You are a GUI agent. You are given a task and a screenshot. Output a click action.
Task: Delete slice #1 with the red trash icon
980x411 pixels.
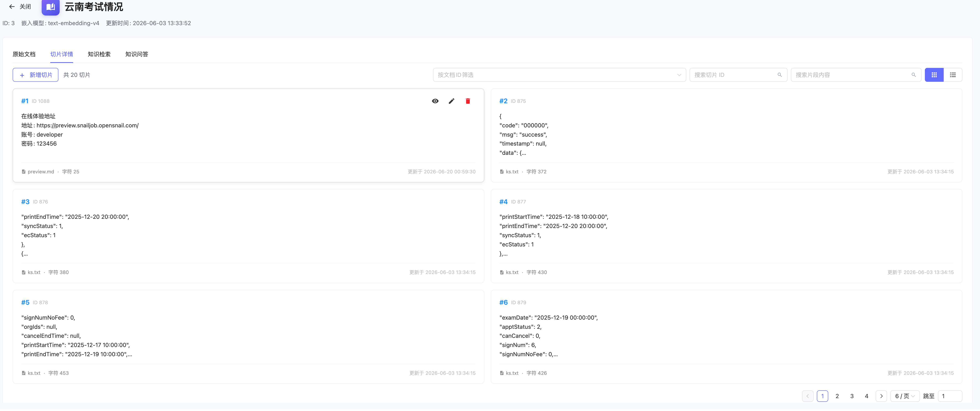pos(468,101)
